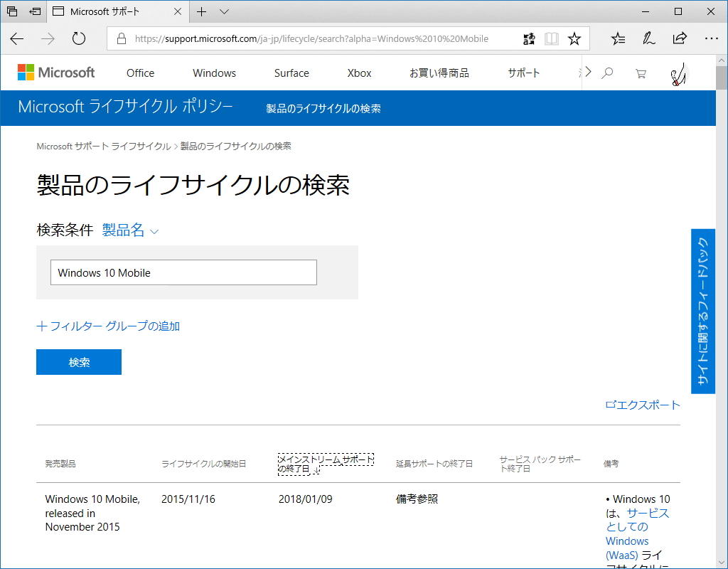Screen dimensions: 728x569
Task: Open reading view in the address bar
Action: coord(551,38)
